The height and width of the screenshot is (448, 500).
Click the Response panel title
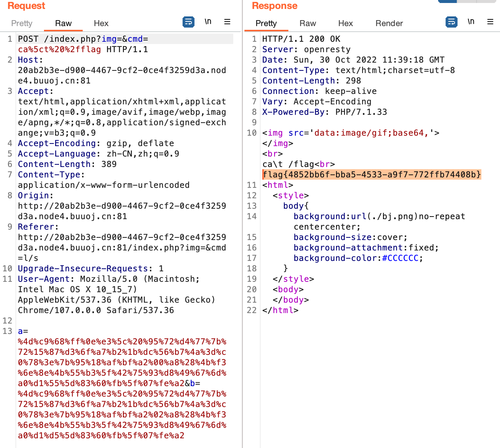pos(275,6)
